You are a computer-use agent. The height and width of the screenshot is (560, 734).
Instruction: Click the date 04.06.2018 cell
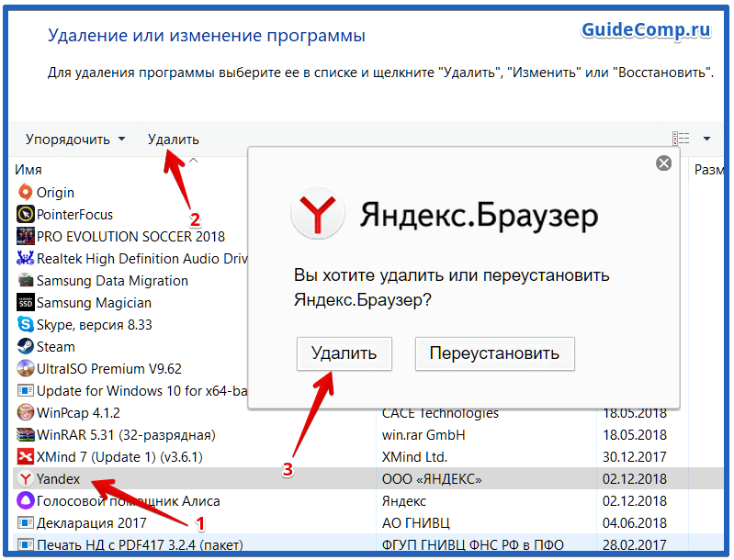pyautogui.click(x=634, y=522)
